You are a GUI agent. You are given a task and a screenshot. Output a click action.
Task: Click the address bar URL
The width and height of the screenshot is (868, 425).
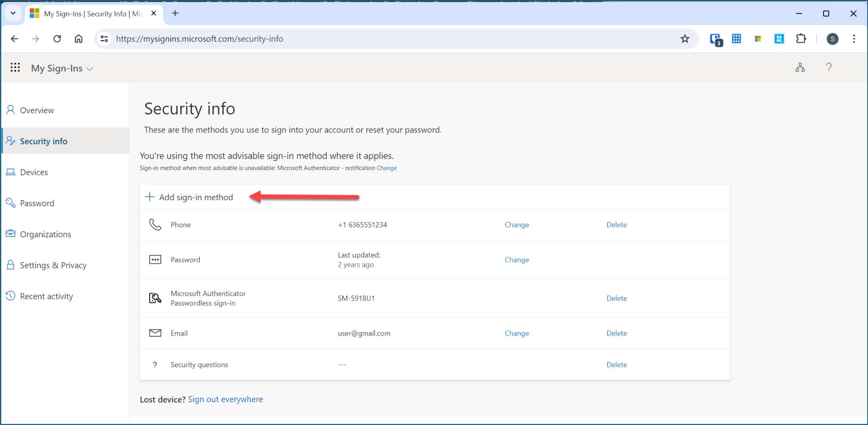click(200, 39)
